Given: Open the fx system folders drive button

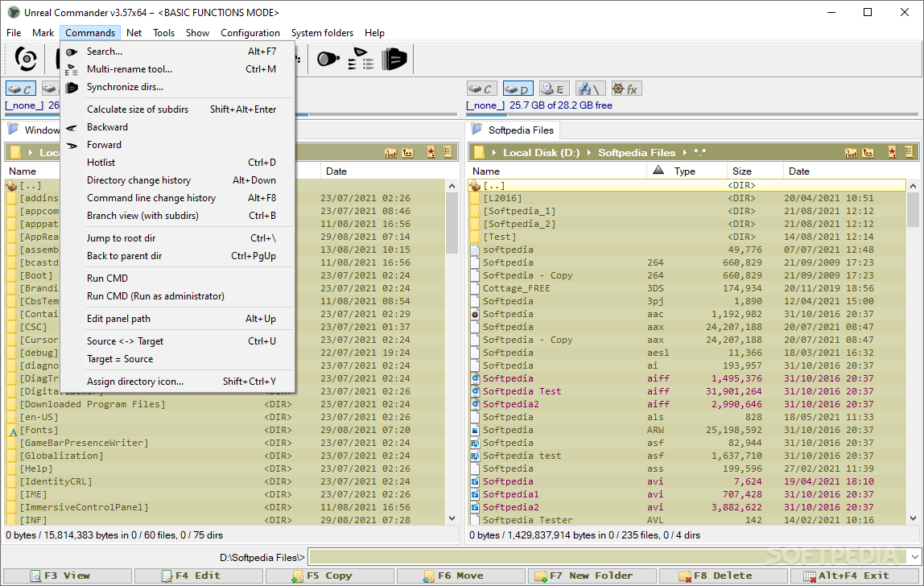Looking at the screenshot, I should [626, 89].
